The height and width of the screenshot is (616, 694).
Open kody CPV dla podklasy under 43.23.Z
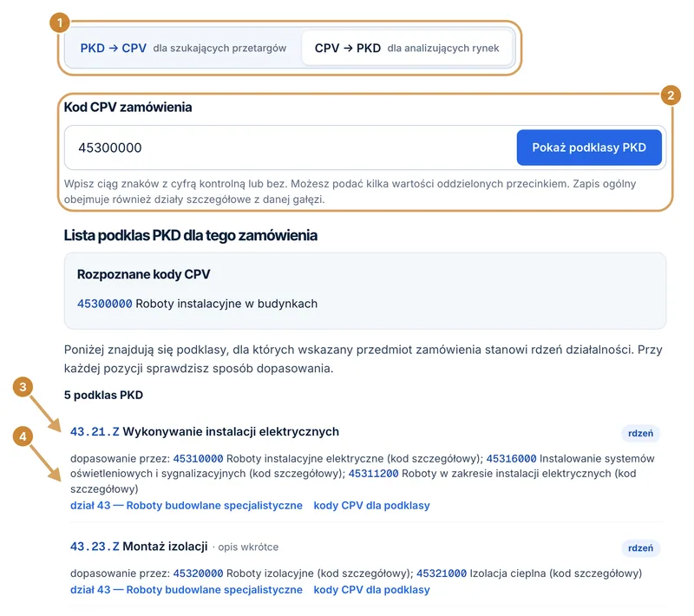click(x=372, y=590)
